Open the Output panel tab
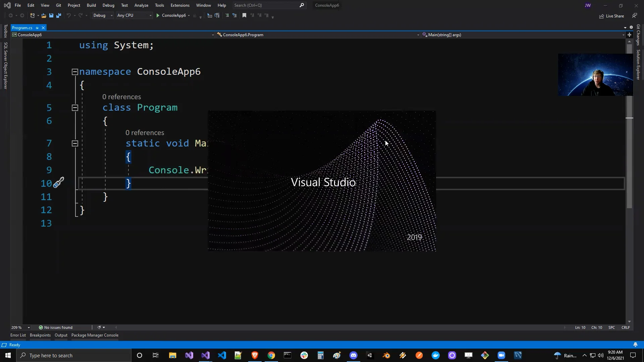Screen dimensions: 644x362 (61, 335)
